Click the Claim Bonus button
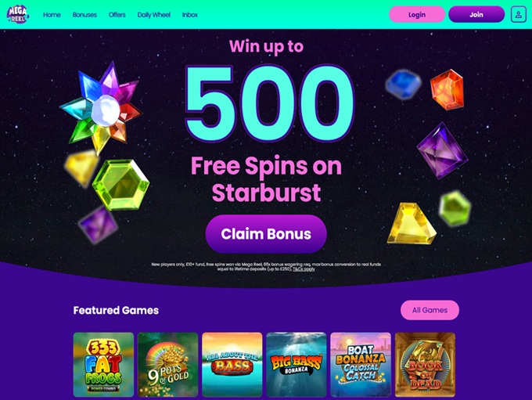The image size is (532, 400). (x=266, y=234)
